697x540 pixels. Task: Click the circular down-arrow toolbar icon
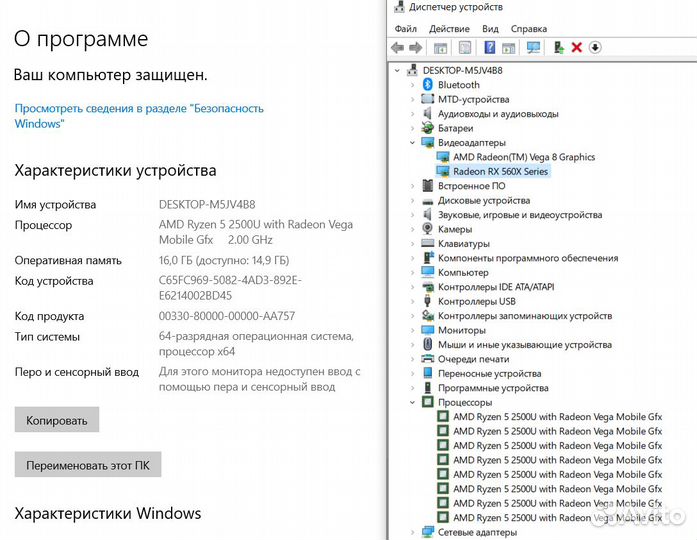coord(595,47)
